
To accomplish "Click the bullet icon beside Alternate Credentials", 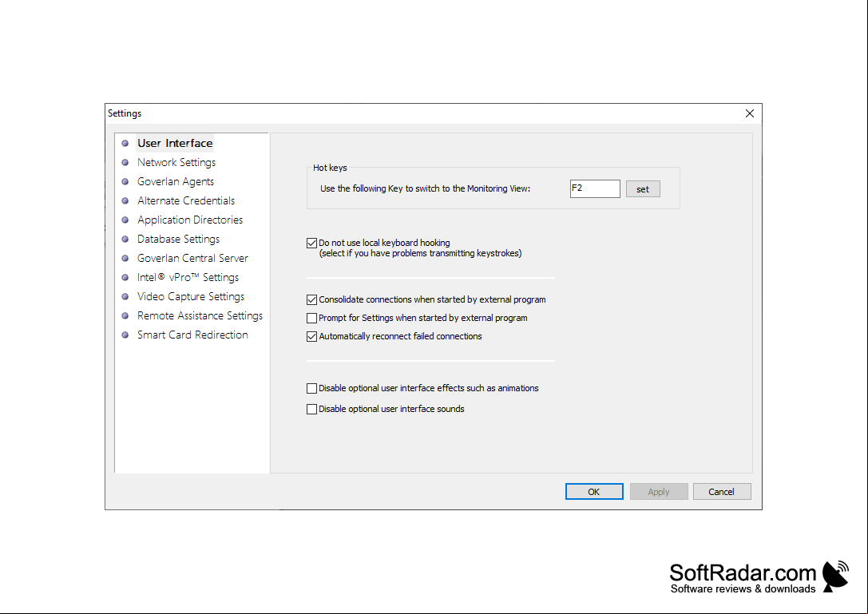I will tap(125, 201).
